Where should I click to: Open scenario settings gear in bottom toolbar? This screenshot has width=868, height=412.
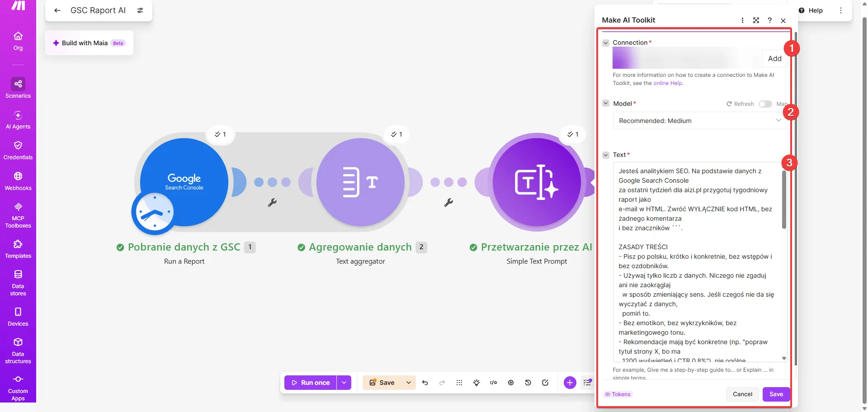(511, 383)
